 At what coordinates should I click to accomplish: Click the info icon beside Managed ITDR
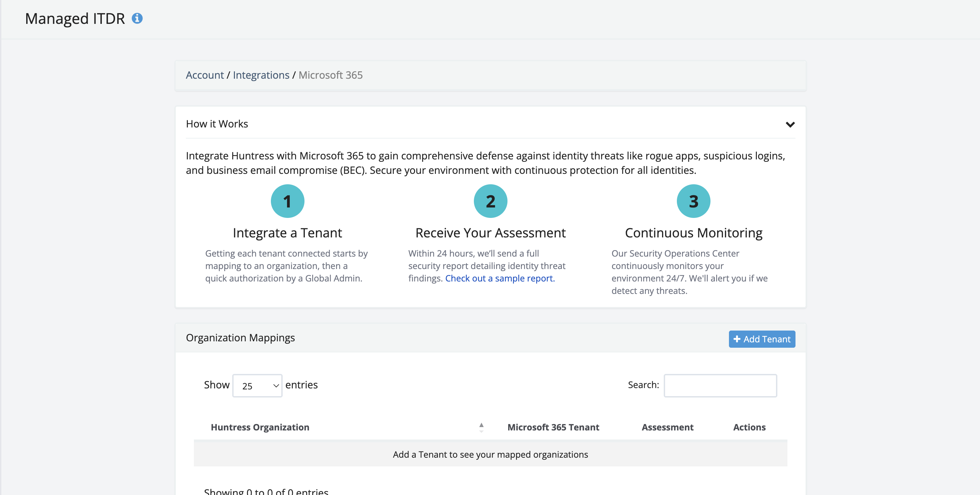(x=137, y=18)
